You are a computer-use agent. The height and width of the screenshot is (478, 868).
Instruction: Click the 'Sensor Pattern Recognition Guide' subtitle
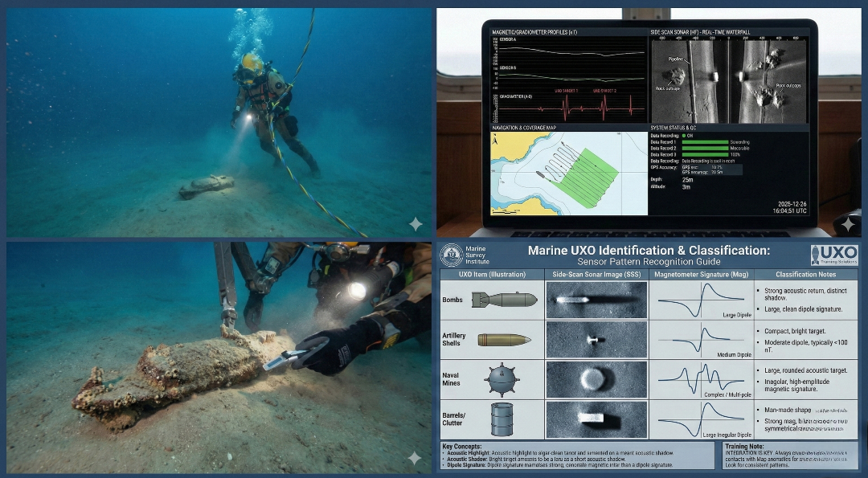click(649, 262)
